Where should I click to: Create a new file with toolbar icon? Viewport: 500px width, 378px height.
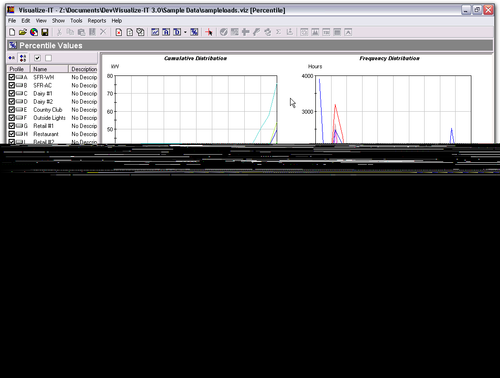pos(12,32)
